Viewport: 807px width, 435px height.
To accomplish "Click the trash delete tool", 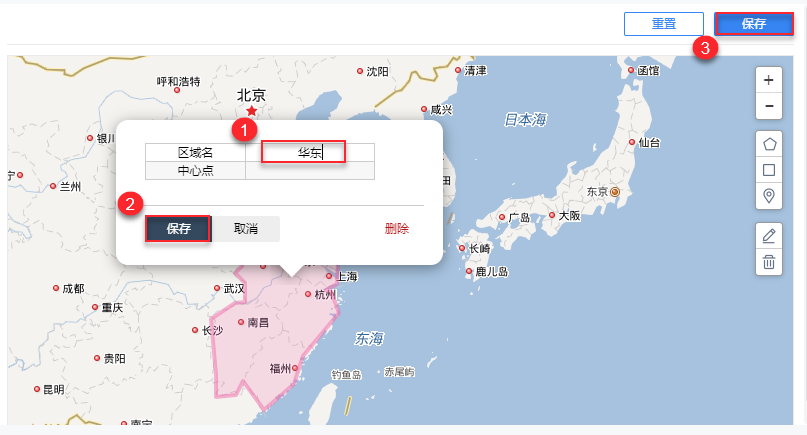I will 769,262.
